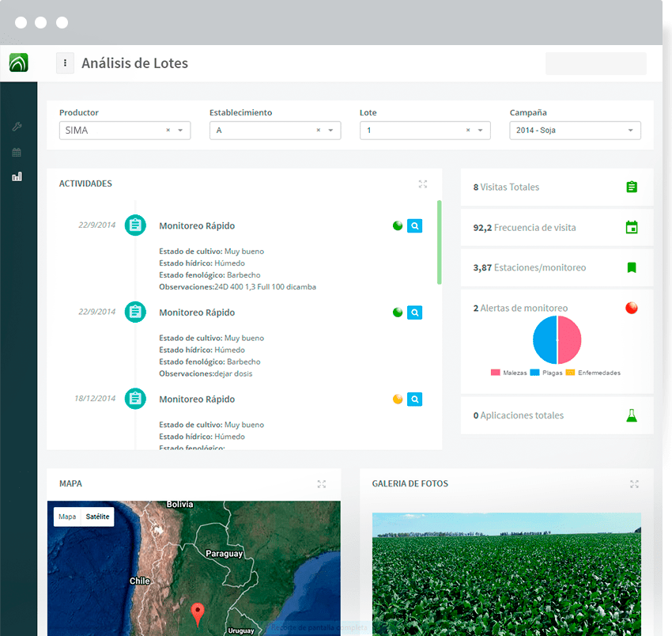The image size is (672, 636).
Task: Switch map view to Satélite
Action: 97,517
